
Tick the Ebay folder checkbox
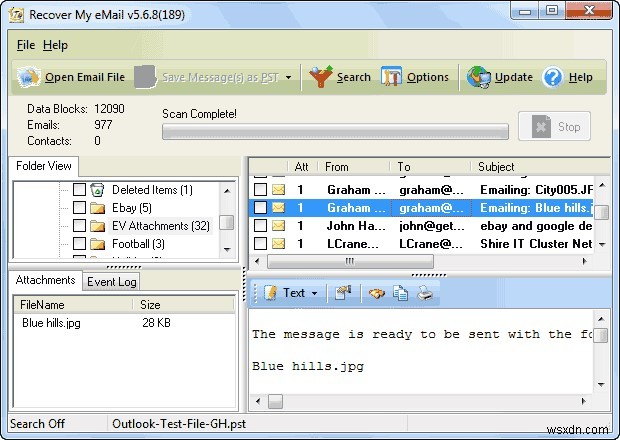point(79,208)
